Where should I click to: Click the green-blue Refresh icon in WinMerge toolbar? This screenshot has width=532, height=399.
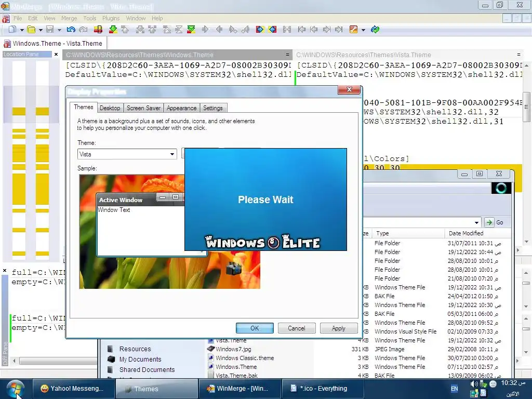pyautogui.click(x=375, y=30)
